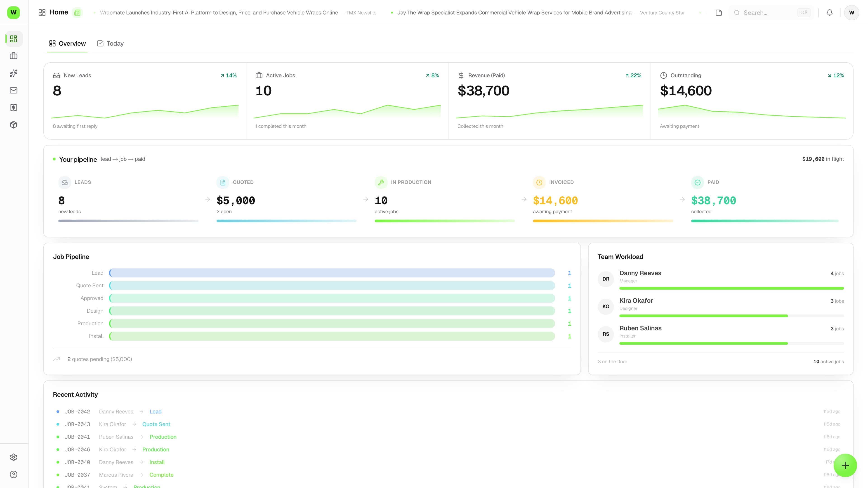Click the KO avatar in Team Workload
868x488 pixels.
click(x=606, y=307)
